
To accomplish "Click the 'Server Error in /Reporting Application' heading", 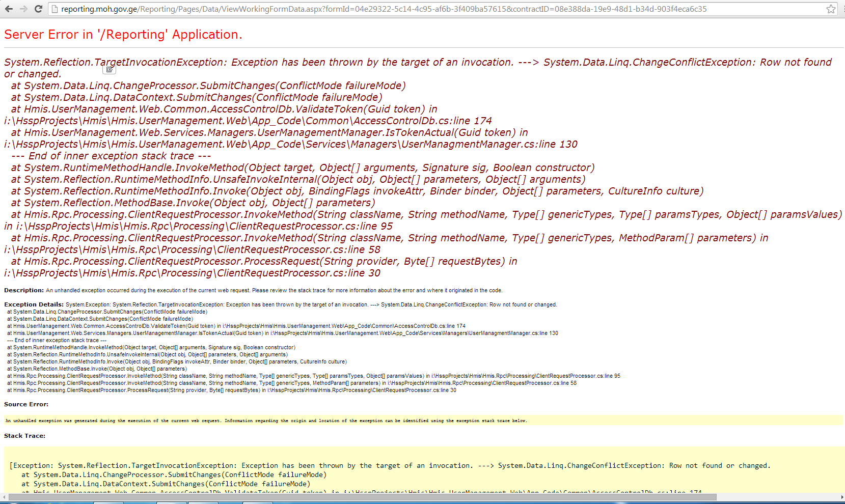I will point(123,35).
